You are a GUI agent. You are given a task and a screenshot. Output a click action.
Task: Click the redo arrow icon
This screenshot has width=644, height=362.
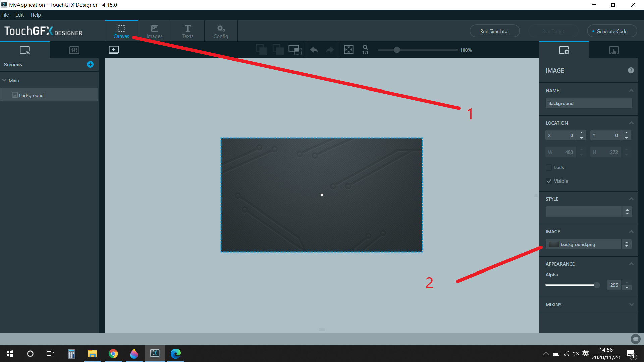[330, 50]
